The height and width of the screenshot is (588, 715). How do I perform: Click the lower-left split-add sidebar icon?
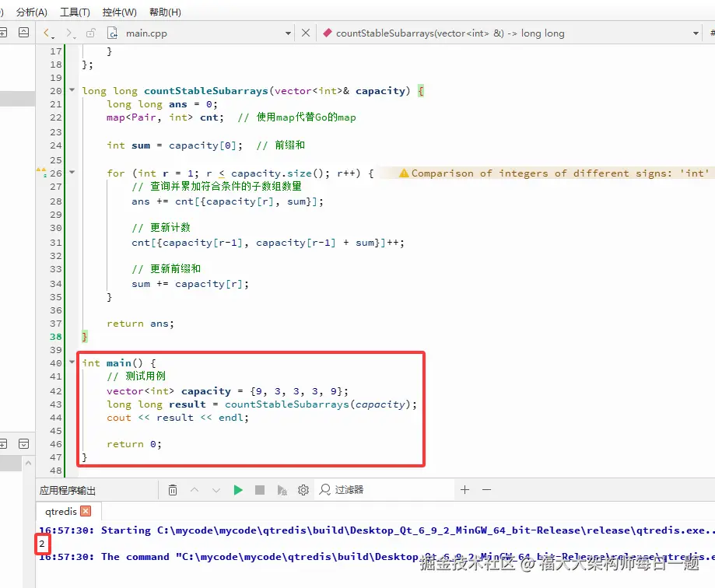point(3,444)
